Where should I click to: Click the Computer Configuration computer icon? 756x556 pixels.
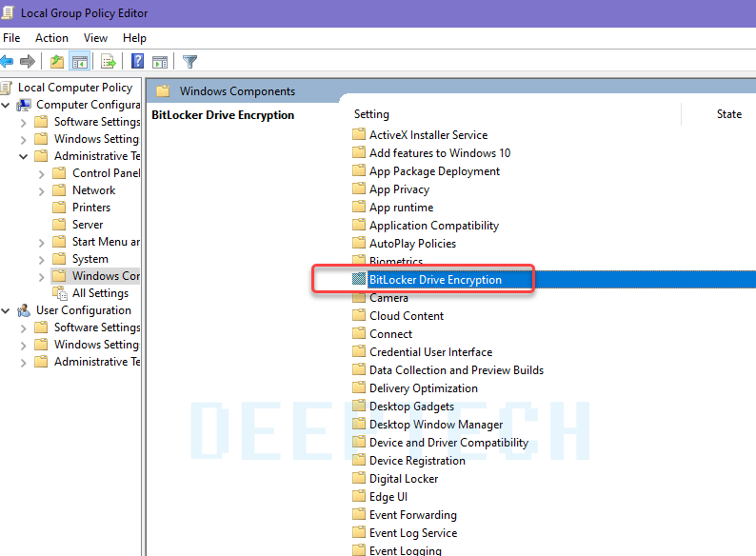24,105
